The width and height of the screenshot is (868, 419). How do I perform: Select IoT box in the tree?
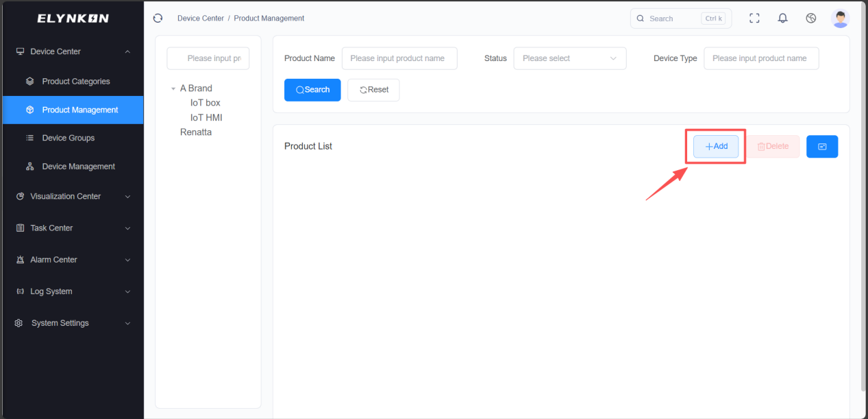pyautogui.click(x=206, y=103)
